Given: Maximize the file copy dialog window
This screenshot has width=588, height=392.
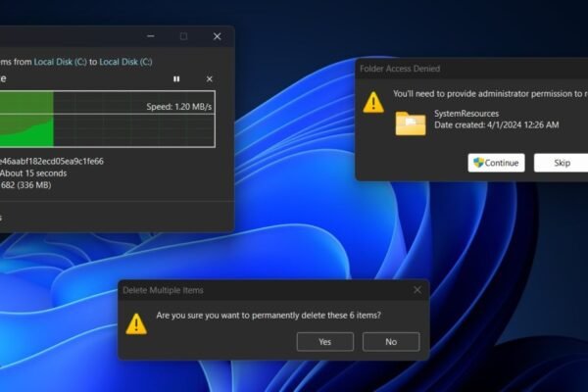Looking at the screenshot, I should tap(182, 36).
